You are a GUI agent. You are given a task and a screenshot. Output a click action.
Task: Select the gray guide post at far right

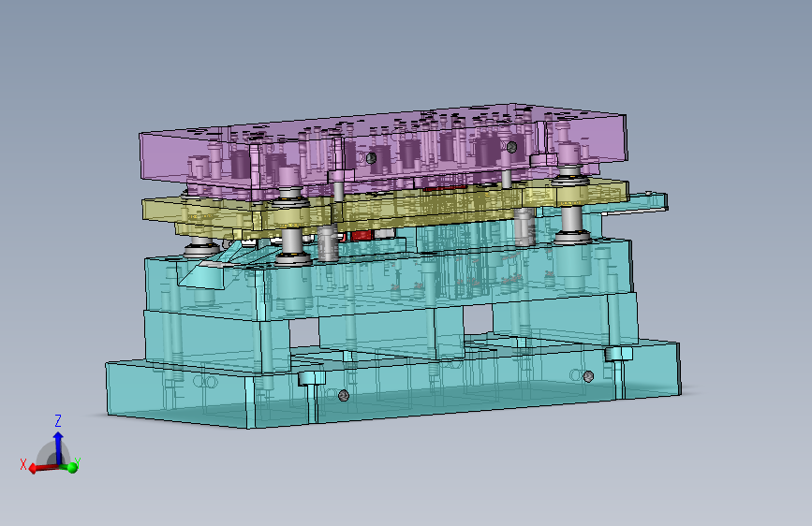(571, 220)
